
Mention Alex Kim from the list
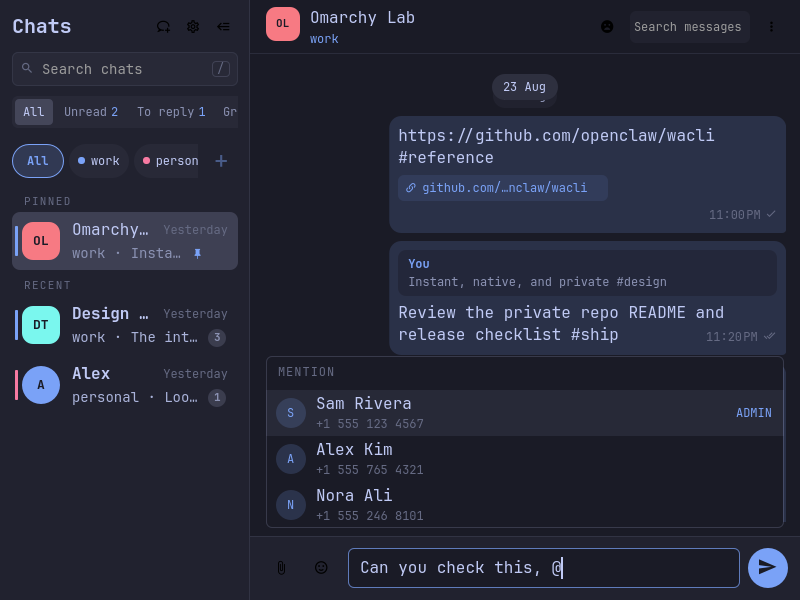pyautogui.click(x=525, y=459)
